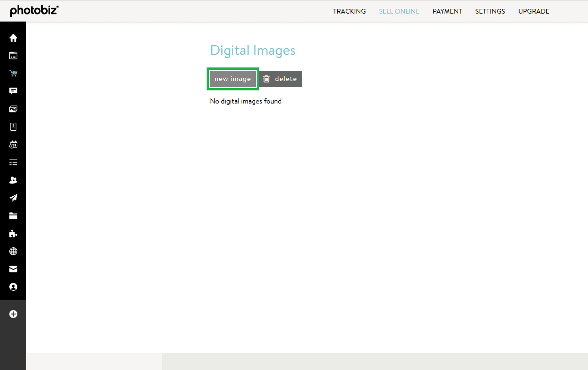Open the image gallery sidebar icon
The width and height of the screenshot is (588, 370).
click(13, 109)
